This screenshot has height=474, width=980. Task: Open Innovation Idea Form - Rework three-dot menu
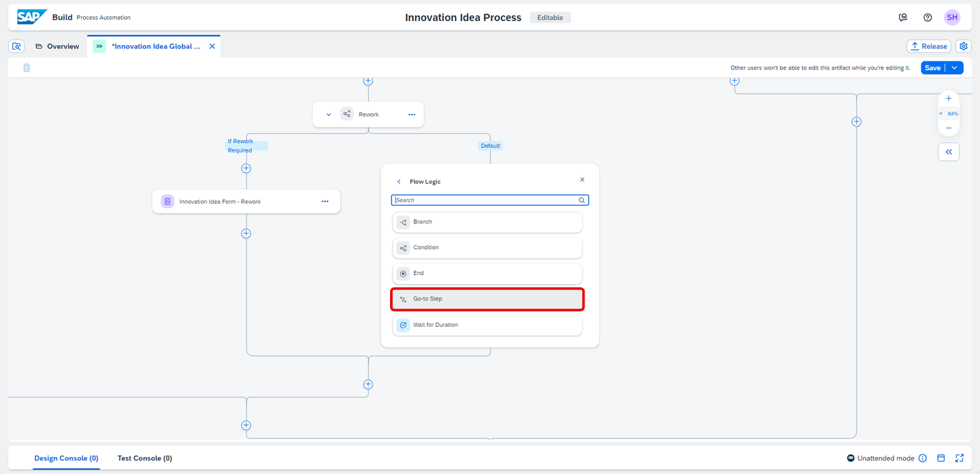click(x=325, y=202)
